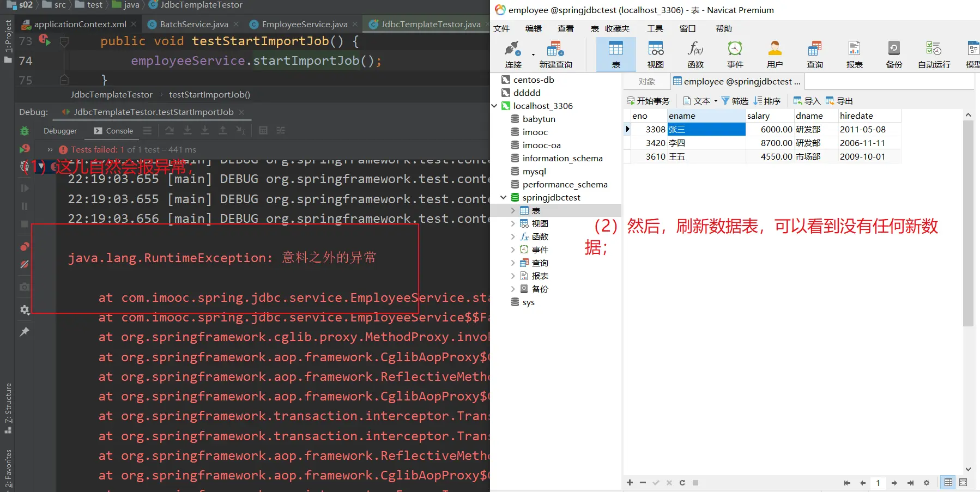Select the View (视图) toolbar icon
Screen dimensions: 980x492
coord(655,53)
